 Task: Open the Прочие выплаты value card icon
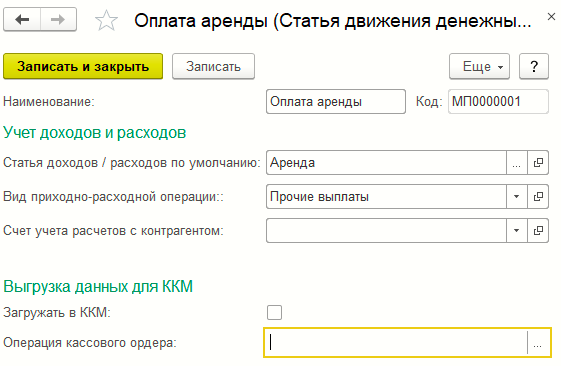pyautogui.click(x=538, y=196)
